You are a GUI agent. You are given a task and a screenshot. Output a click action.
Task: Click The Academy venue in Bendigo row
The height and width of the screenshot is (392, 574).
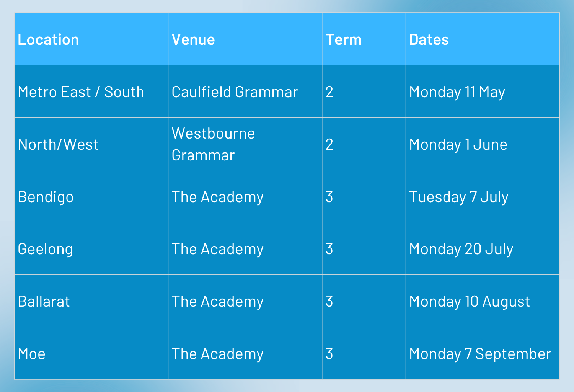point(217,197)
